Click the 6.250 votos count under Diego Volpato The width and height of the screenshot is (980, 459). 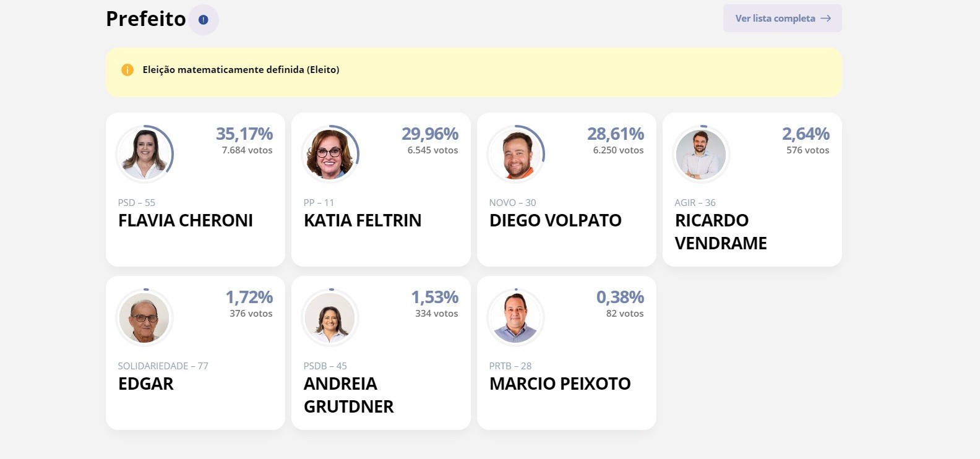pos(618,150)
